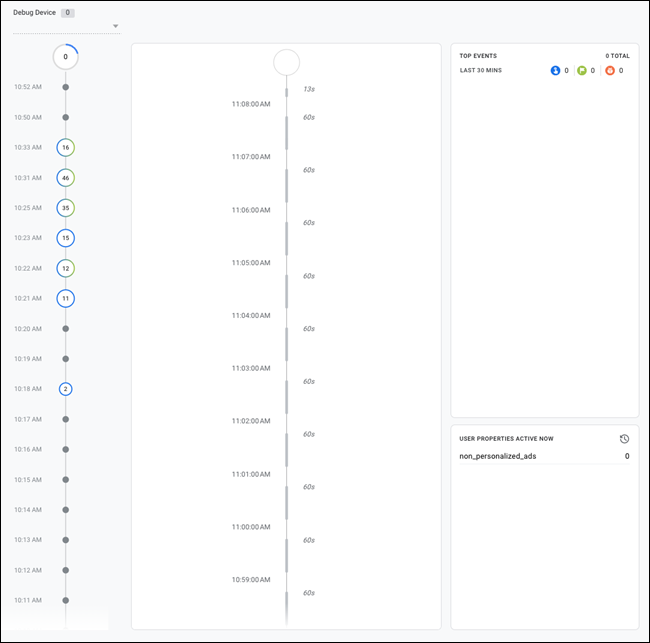Click the empty circle atop the seconds stream
The height and width of the screenshot is (643, 650).
click(286, 63)
